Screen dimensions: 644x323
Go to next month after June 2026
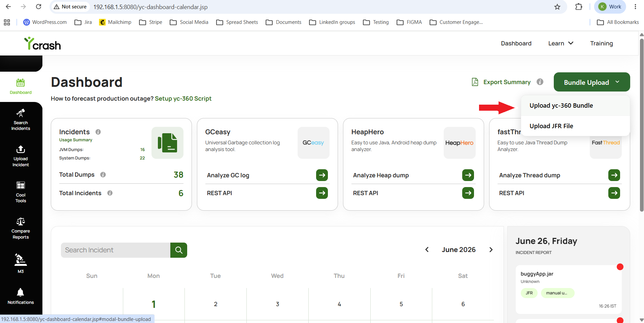click(491, 250)
